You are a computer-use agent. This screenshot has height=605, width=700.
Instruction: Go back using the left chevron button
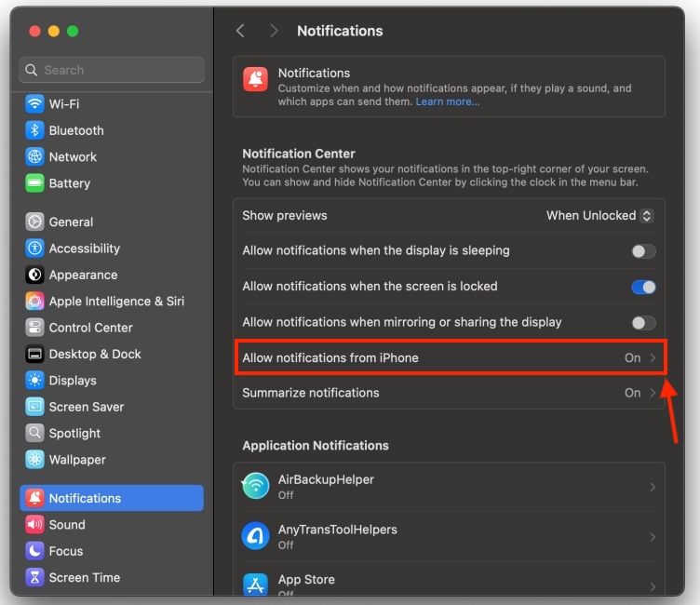pyautogui.click(x=240, y=31)
